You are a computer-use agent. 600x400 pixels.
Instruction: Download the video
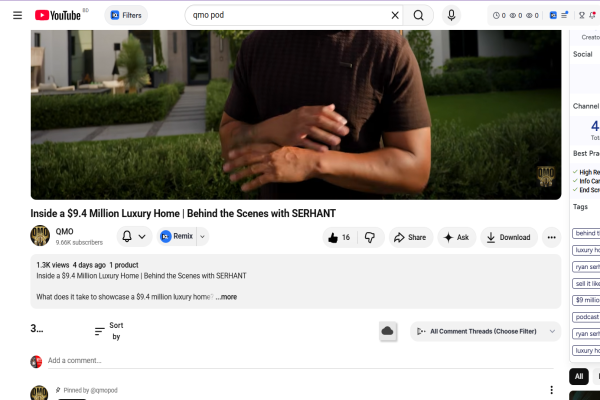[x=509, y=237]
